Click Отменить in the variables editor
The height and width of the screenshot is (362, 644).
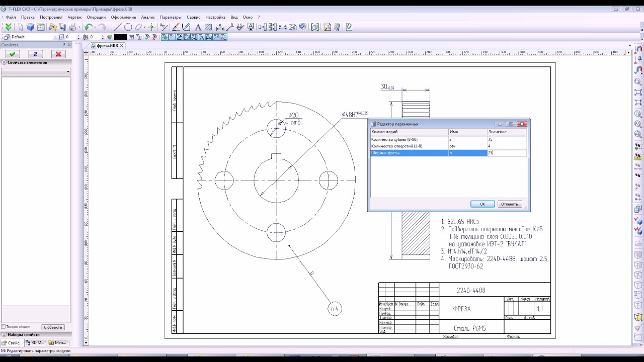point(509,204)
